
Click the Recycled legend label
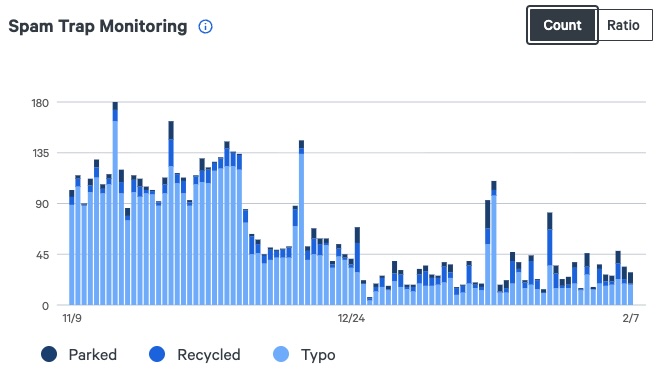209,355
